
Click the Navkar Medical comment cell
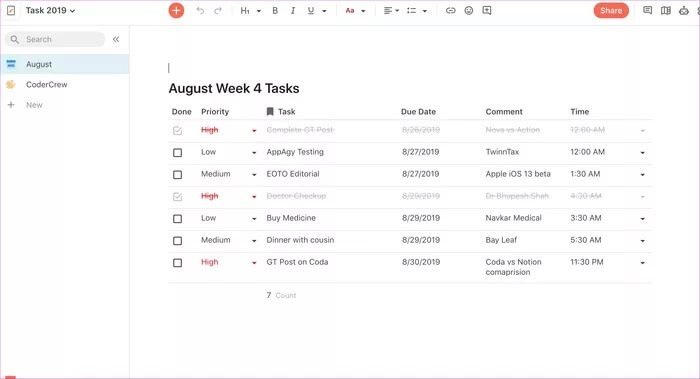pos(513,218)
